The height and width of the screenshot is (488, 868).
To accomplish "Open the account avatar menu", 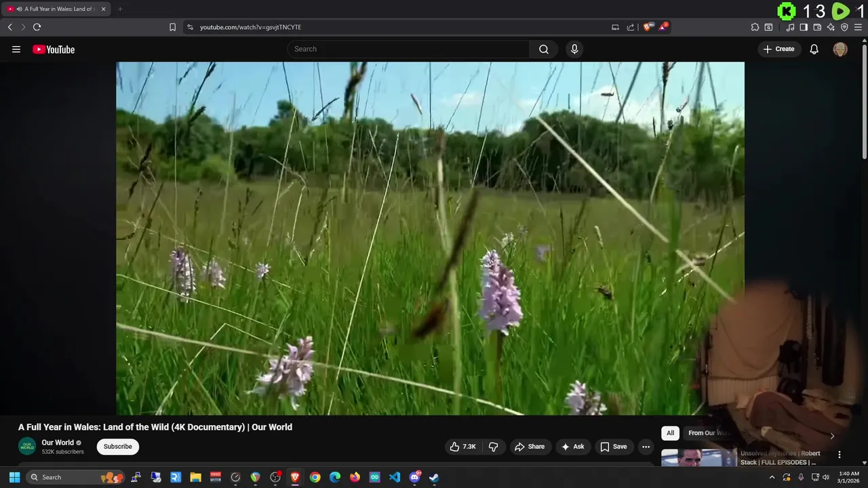I will [x=840, y=49].
